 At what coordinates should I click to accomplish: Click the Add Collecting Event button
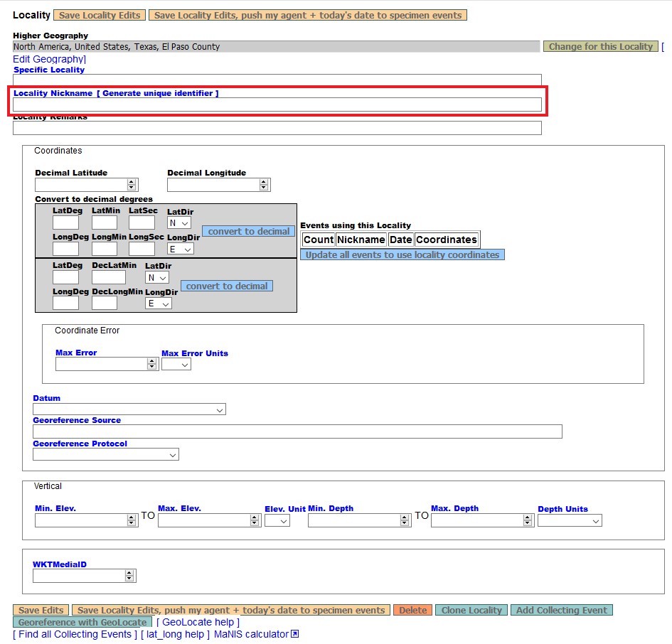562,610
